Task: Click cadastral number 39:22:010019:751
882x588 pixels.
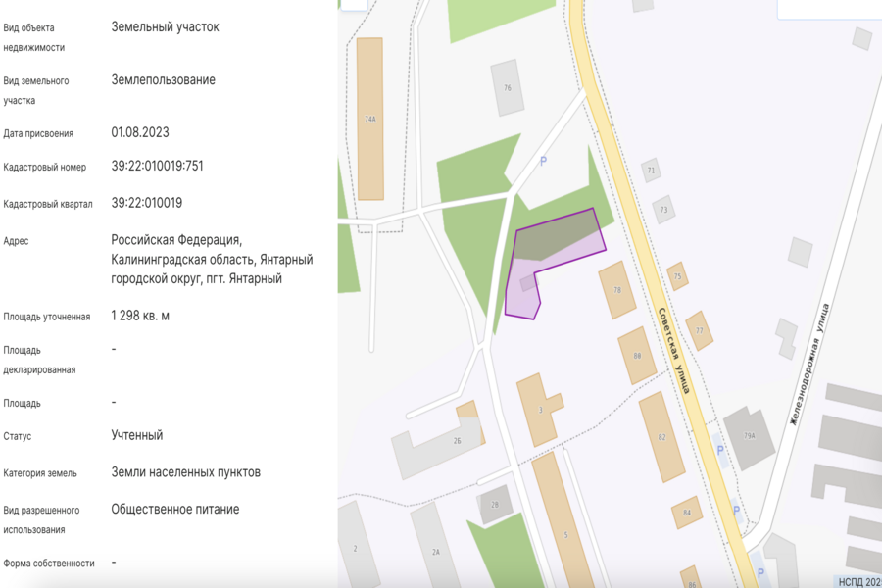Action: (x=157, y=166)
